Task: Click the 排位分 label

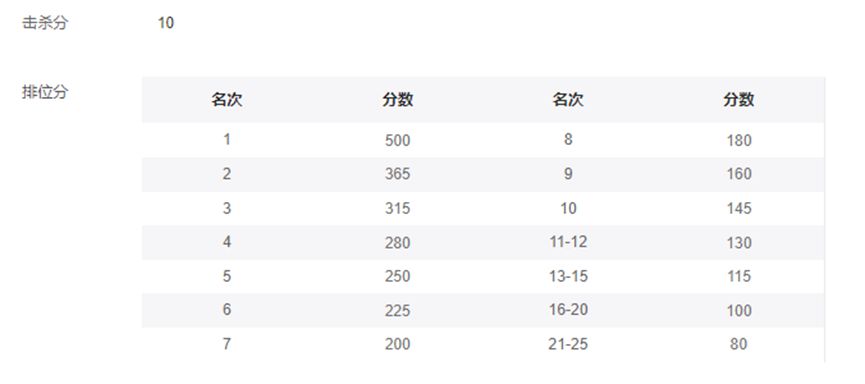Action: (x=45, y=92)
